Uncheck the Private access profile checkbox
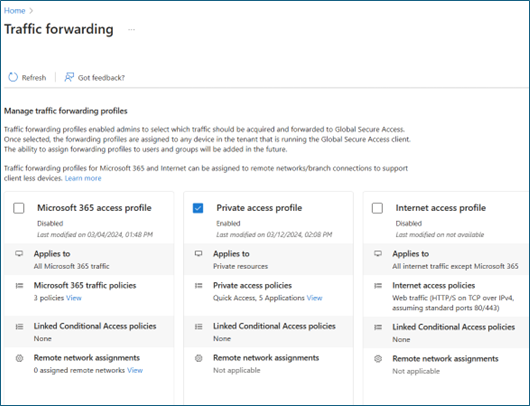Viewport: 530px width, 406px height. coord(198,208)
